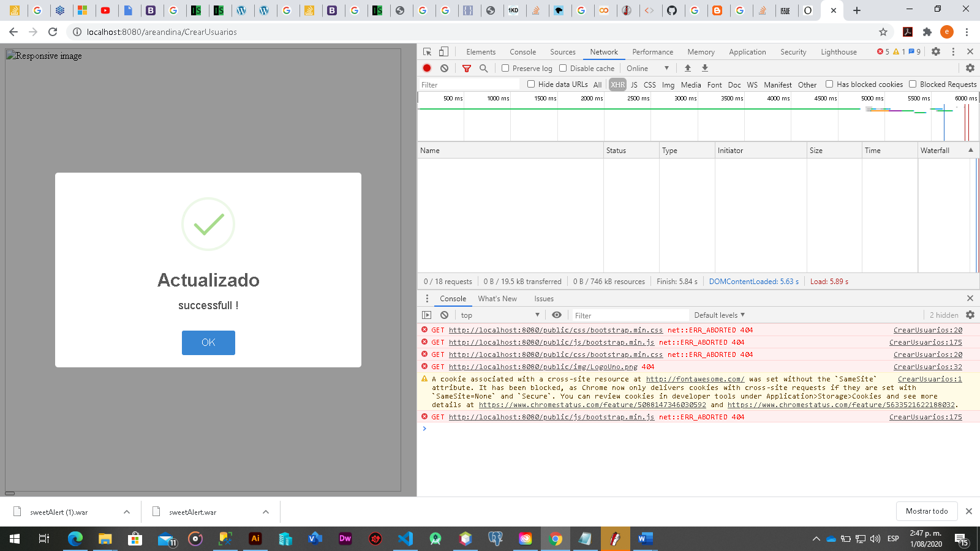
Task: Select the inspect element picker icon
Action: [x=428, y=52]
